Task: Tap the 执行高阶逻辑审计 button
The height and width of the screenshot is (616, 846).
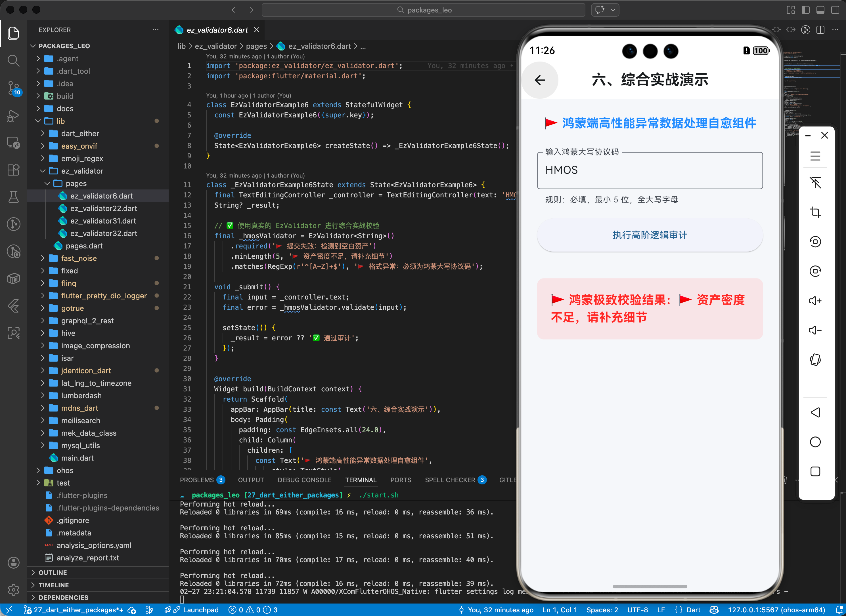Action: (x=649, y=235)
